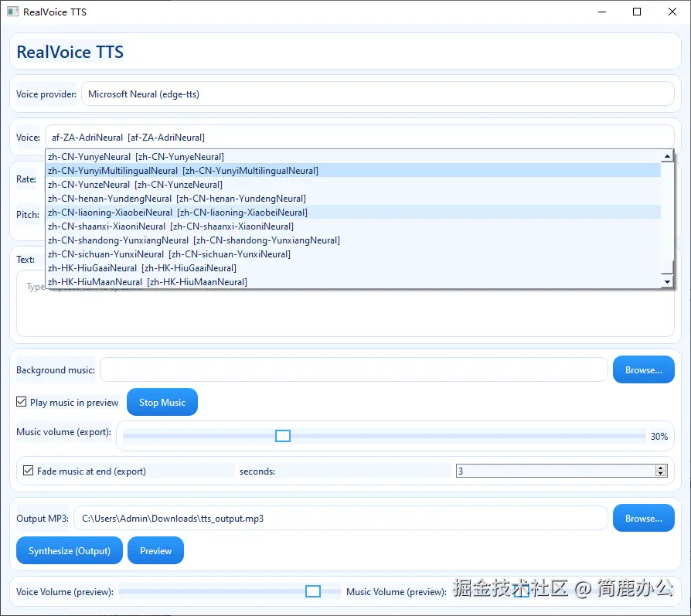Screen dimensions: 691x616
Task: Toggle Fade music at end checkbox
Action: tap(28, 471)
